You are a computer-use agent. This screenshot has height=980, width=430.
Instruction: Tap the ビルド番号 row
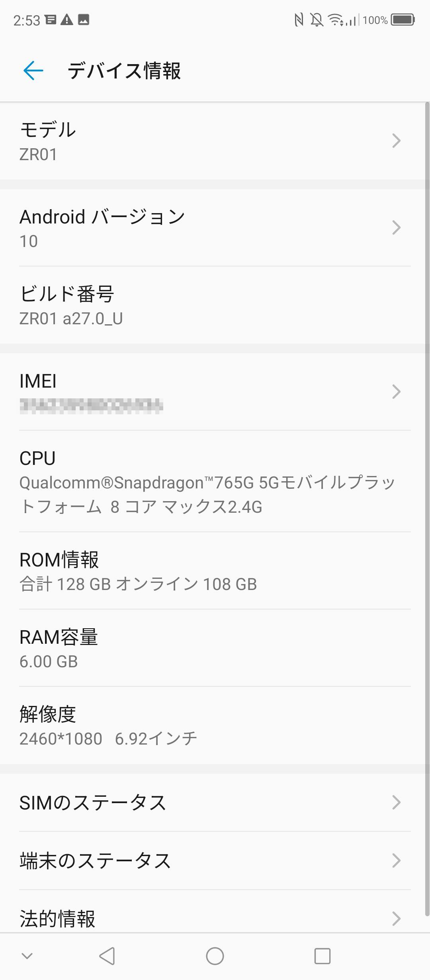(215, 305)
